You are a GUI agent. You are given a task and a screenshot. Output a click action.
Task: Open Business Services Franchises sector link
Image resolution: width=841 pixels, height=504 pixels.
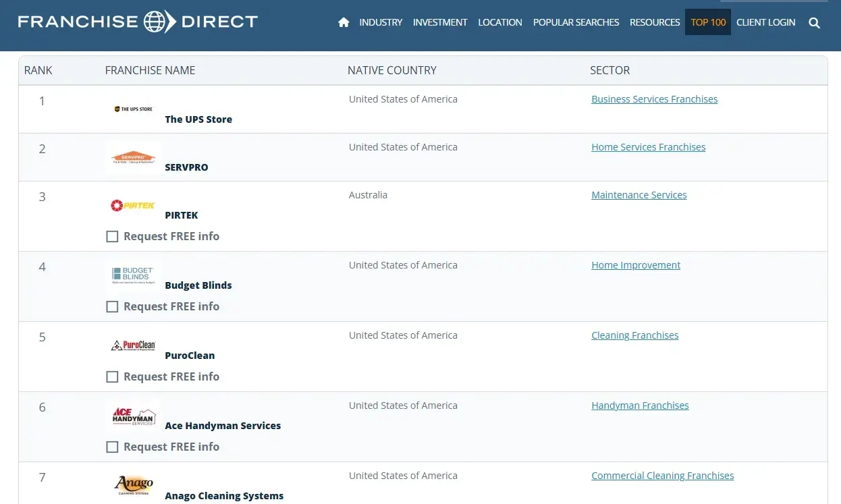tap(654, 99)
